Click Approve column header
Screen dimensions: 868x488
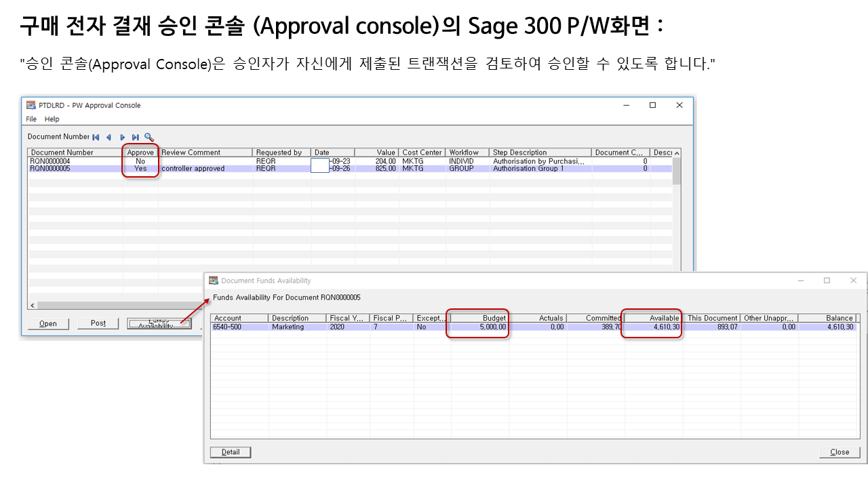click(140, 152)
